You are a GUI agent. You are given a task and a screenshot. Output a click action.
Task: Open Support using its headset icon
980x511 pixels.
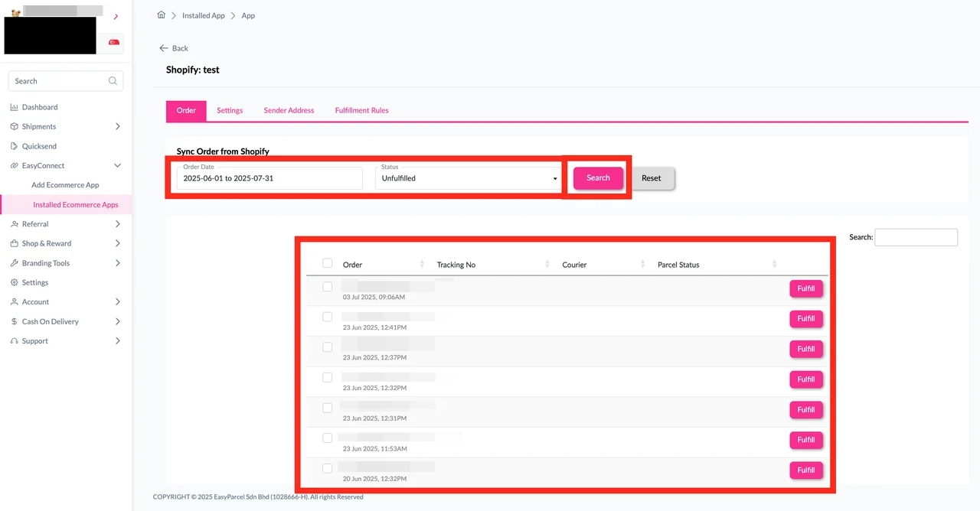[x=15, y=340]
